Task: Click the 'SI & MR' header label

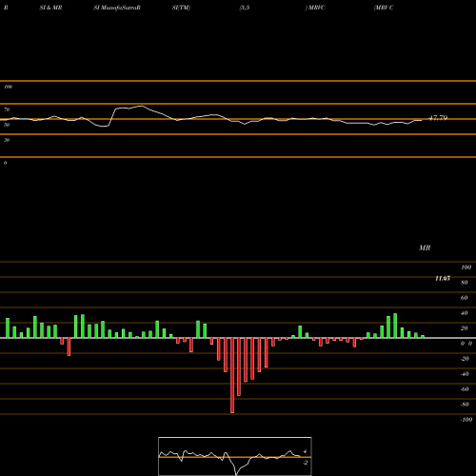Action: point(50,8)
